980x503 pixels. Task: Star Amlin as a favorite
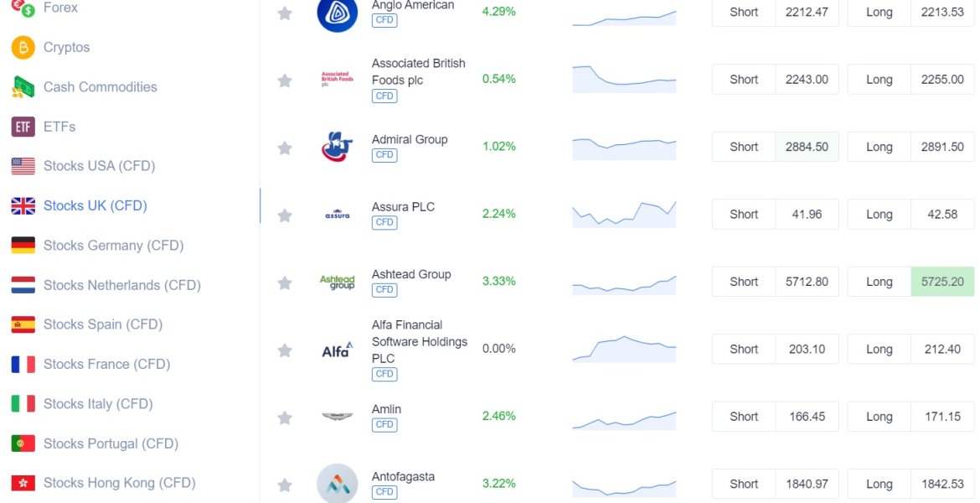[x=285, y=417]
